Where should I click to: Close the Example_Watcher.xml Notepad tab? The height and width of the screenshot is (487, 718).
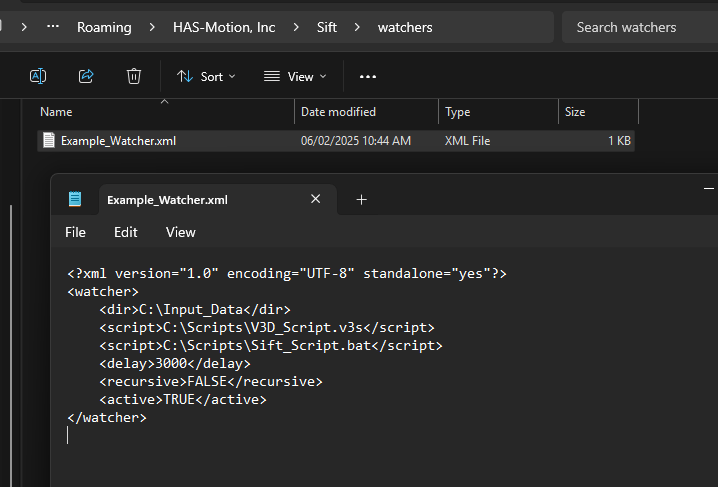click(315, 199)
